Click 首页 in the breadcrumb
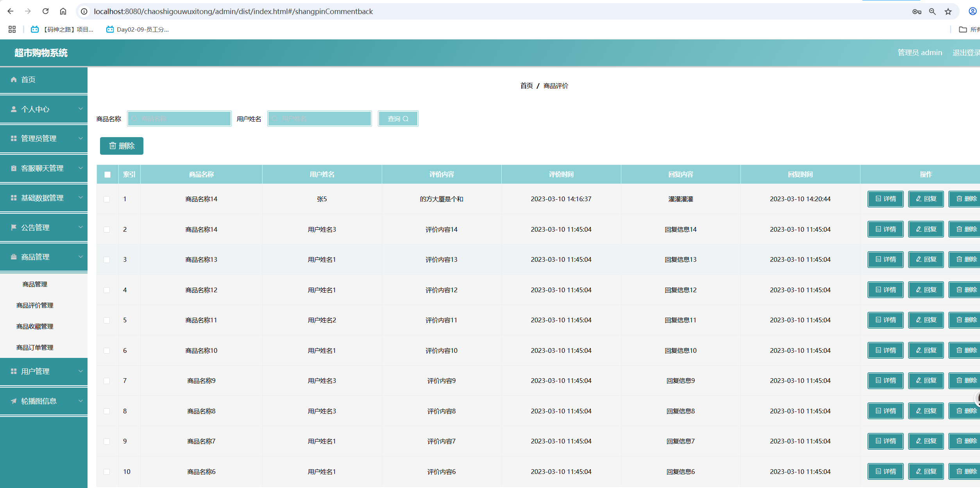The width and height of the screenshot is (980, 488). tap(526, 86)
